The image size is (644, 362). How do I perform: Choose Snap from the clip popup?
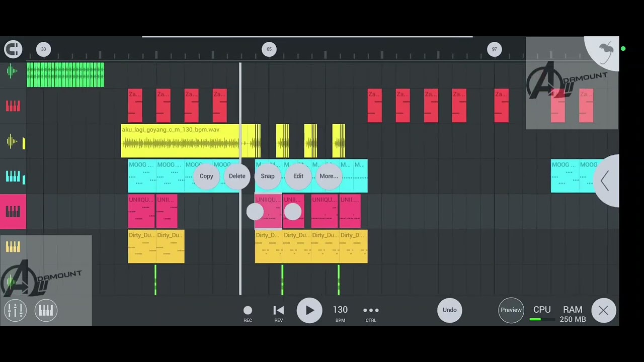tap(268, 176)
